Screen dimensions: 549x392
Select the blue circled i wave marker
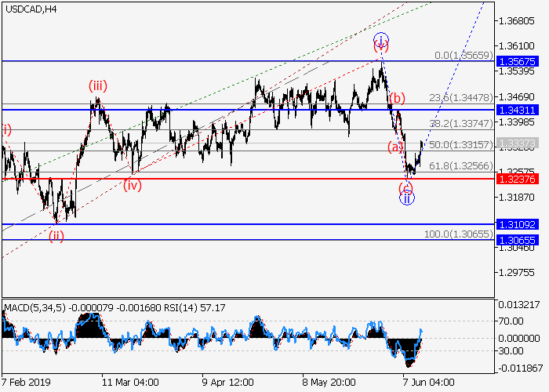click(380, 40)
